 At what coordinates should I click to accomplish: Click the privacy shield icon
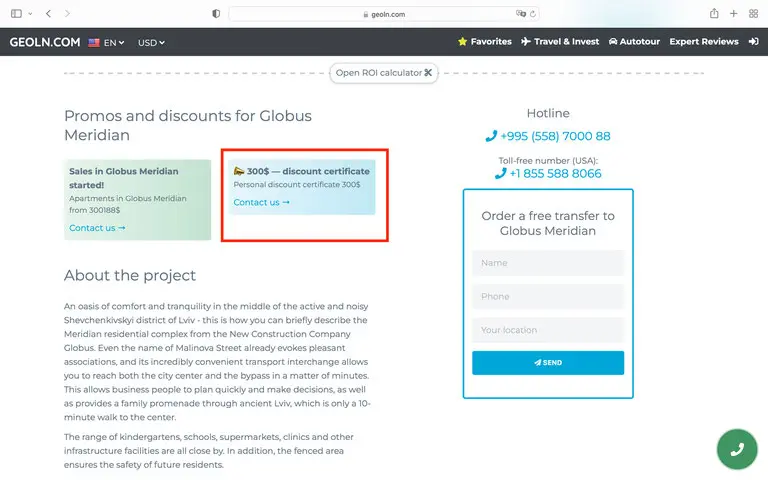coord(216,14)
